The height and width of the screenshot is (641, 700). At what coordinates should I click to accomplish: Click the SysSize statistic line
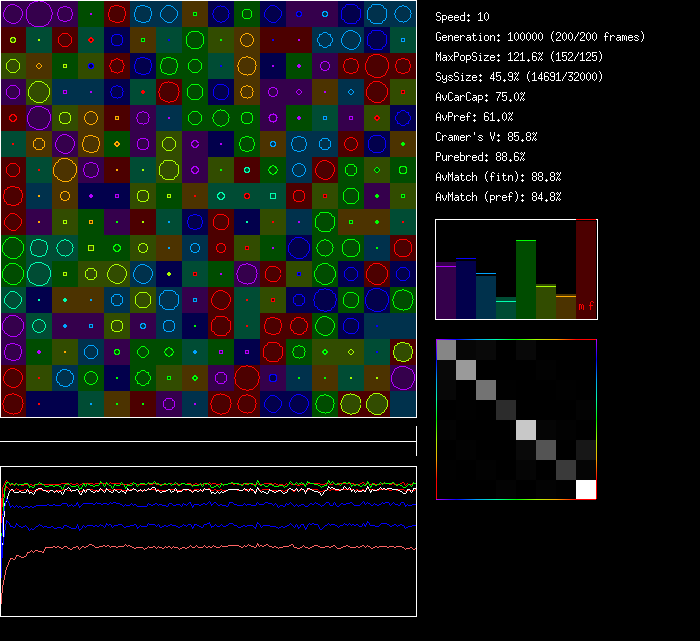(x=520, y=77)
